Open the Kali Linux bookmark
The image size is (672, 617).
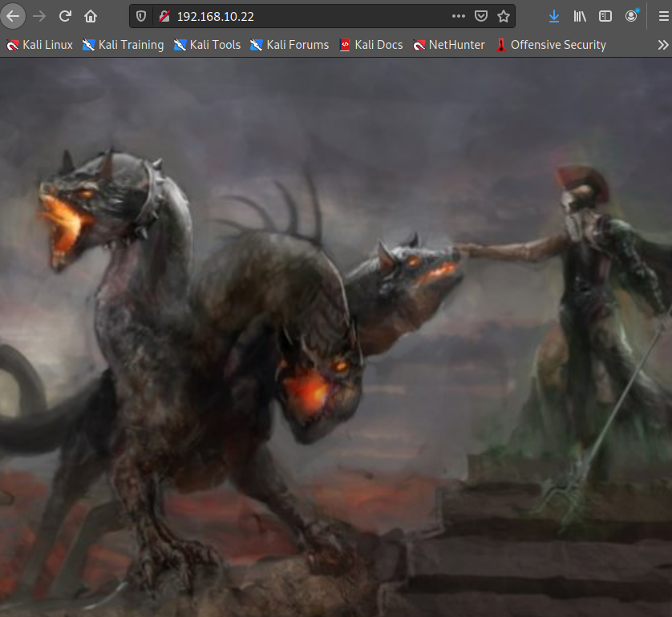[x=39, y=45]
